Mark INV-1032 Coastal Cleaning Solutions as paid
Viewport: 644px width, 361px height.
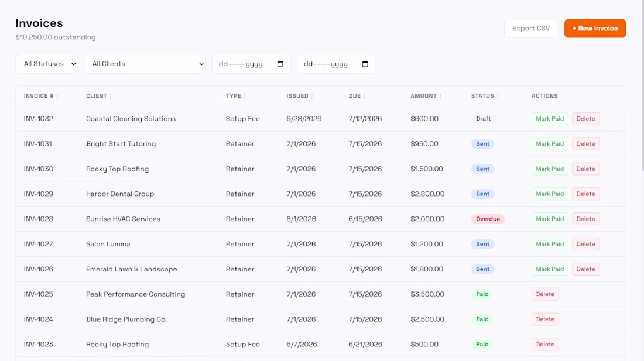click(x=550, y=119)
